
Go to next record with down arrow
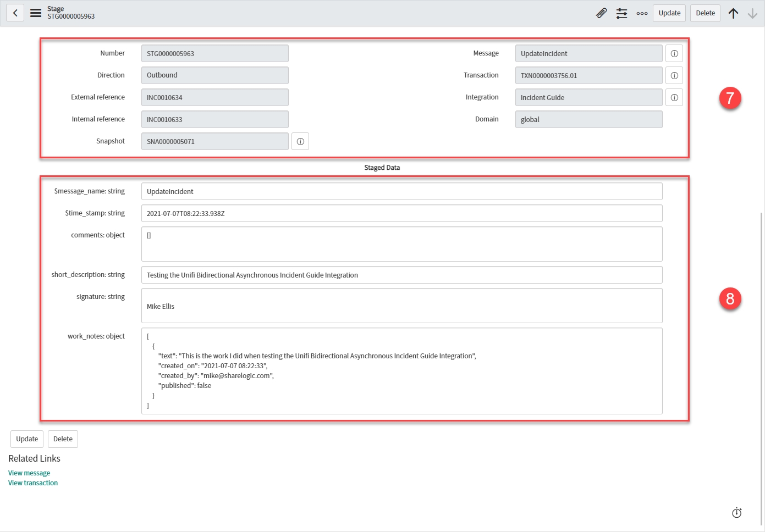pos(752,13)
